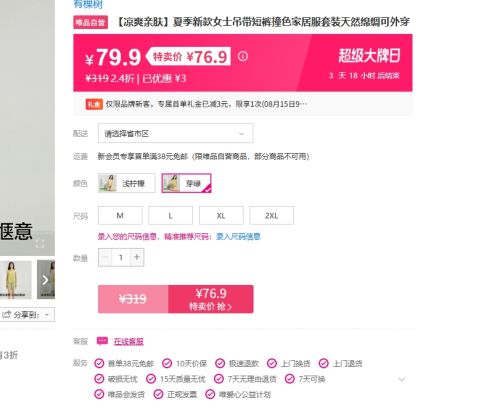This screenshot has width=500, height=412.
Task: Select the 淡柠檬 color option
Action: coord(127,183)
